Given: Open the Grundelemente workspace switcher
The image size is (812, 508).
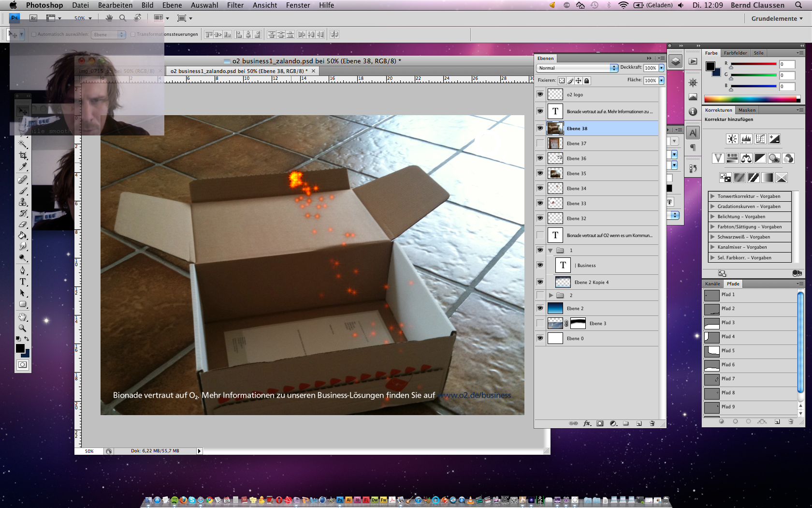Looking at the screenshot, I should click(x=777, y=18).
